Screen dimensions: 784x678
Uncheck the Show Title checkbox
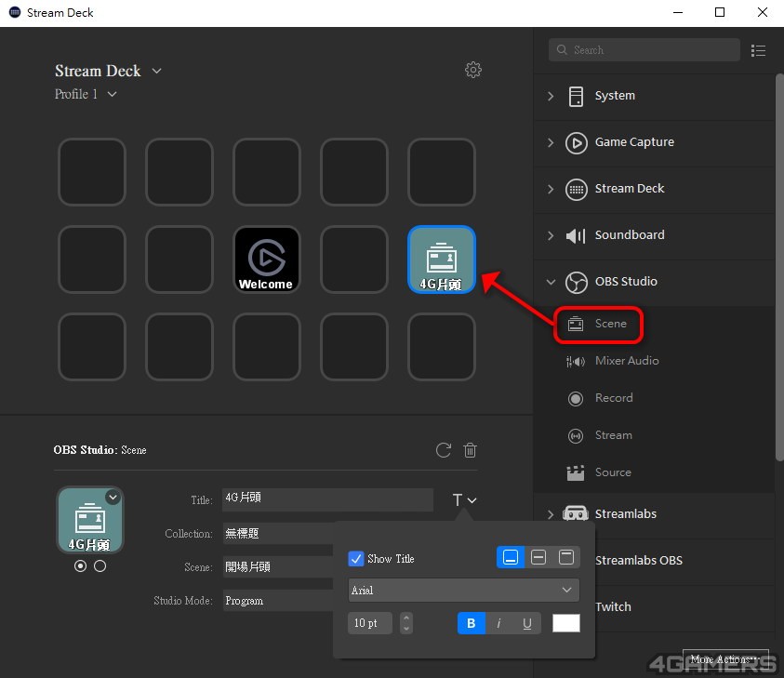(x=355, y=559)
